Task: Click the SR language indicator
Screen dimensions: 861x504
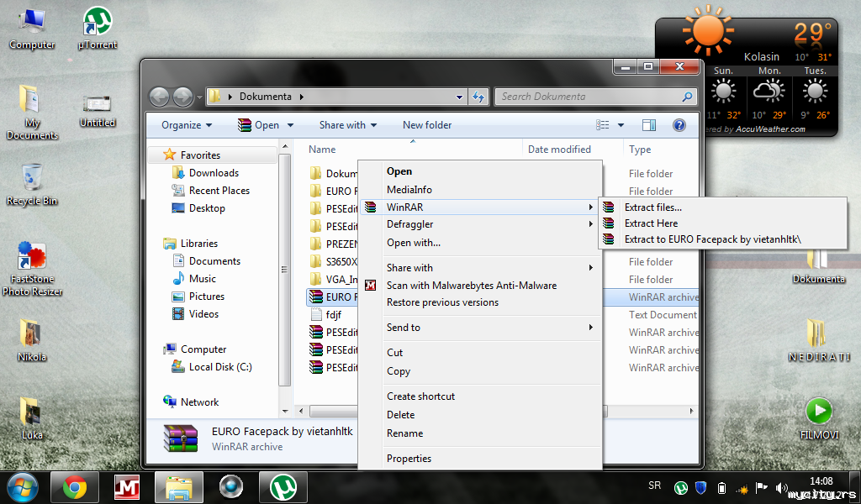Action: 654,486
